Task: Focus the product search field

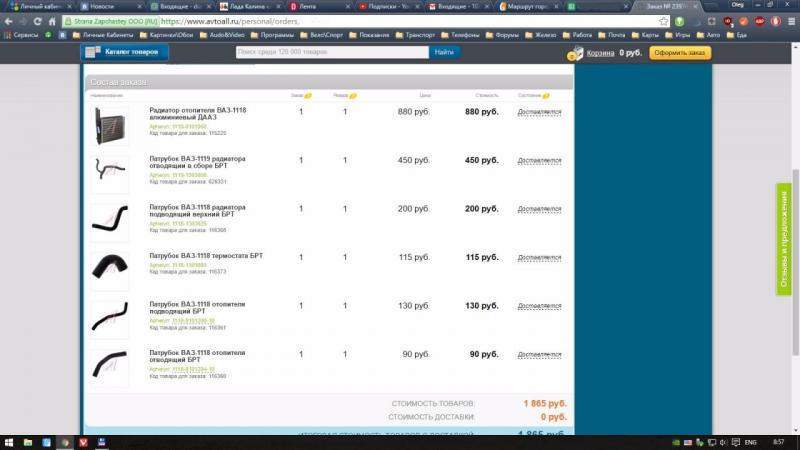Action: [x=332, y=52]
